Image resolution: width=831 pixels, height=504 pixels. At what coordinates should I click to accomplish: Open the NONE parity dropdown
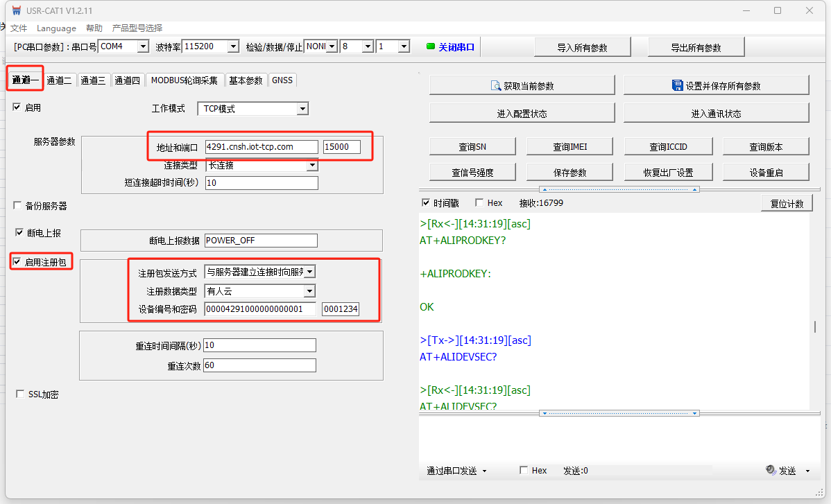[332, 46]
